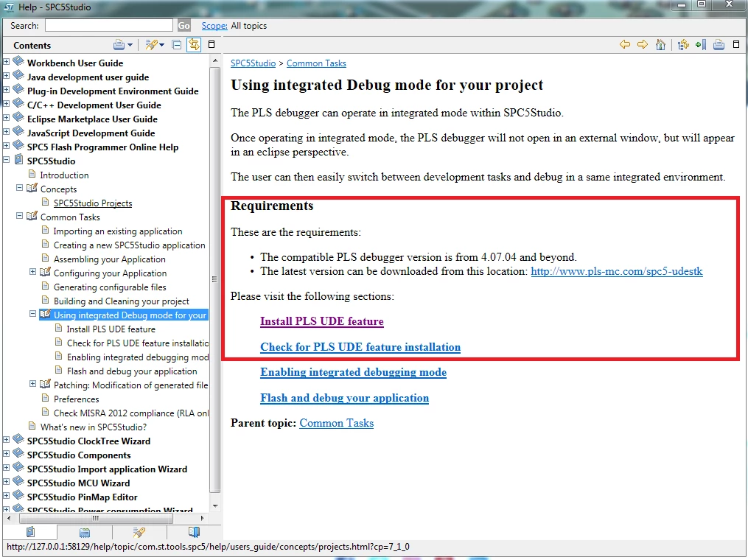Open Introduction topic under SPC5Studio
748x560 pixels.
pos(64,175)
